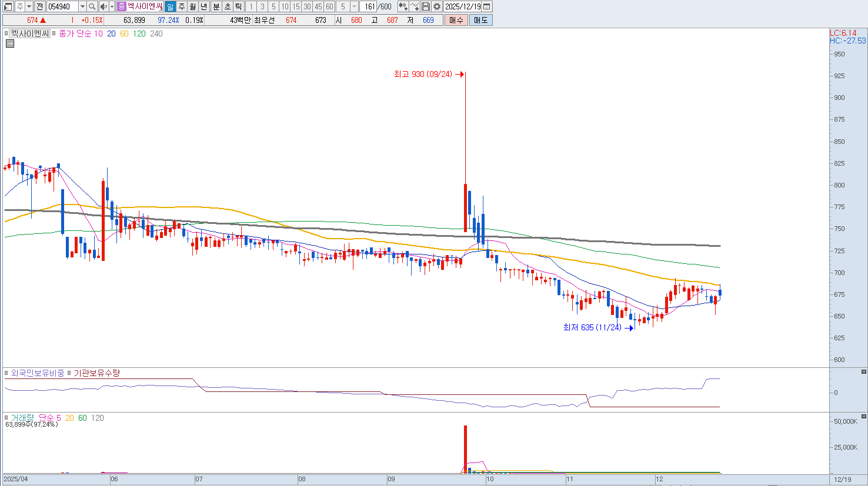Click the stock search magnifier icon
Screen dimensions: 868x486
92,6
